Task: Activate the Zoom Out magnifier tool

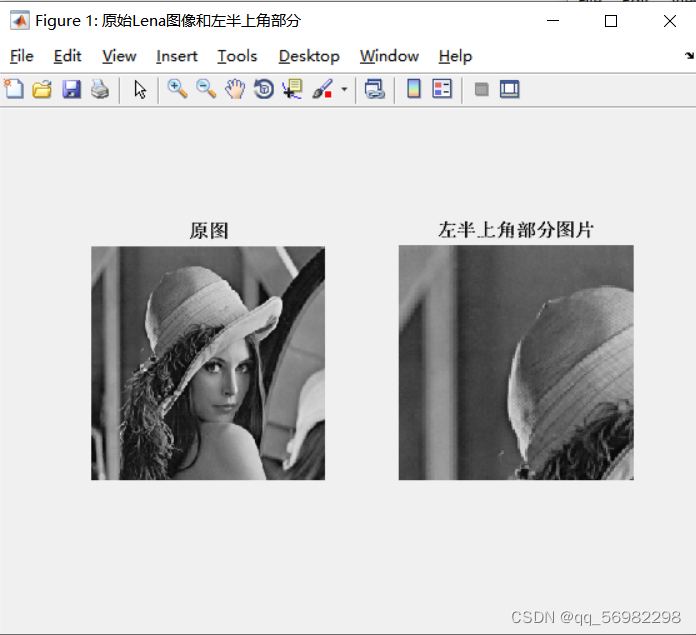Action: 206,89
